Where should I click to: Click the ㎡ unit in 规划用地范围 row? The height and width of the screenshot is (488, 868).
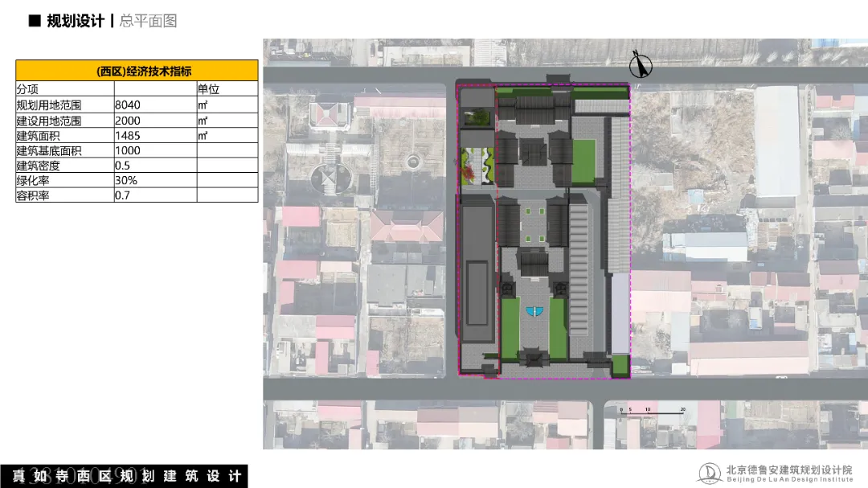pos(203,105)
